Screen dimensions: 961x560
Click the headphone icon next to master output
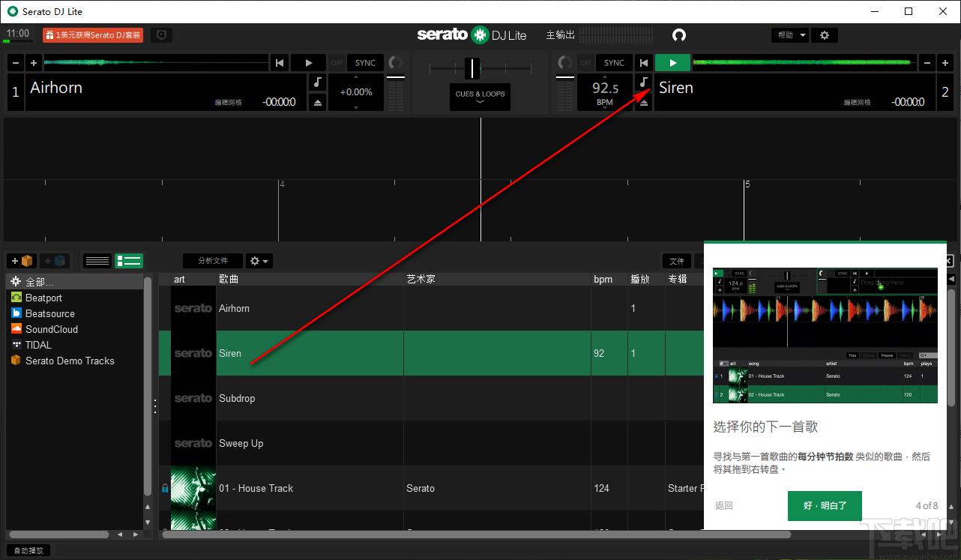(679, 35)
